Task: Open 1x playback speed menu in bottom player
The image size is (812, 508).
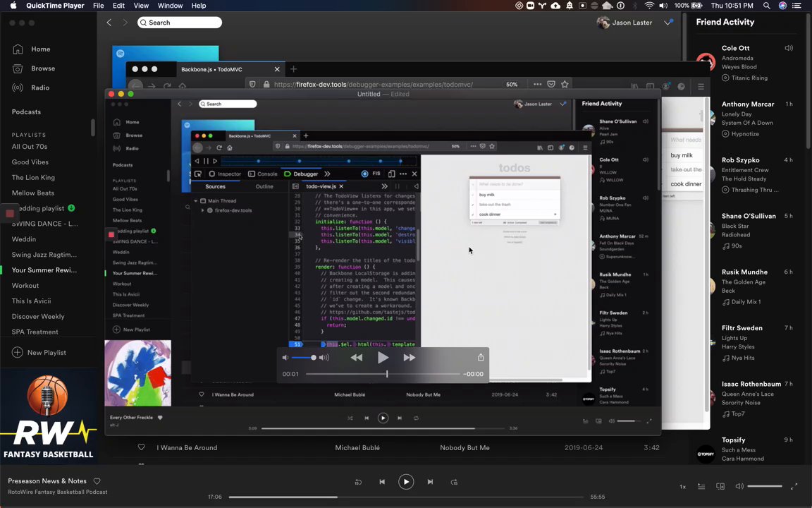Action: [682, 487]
